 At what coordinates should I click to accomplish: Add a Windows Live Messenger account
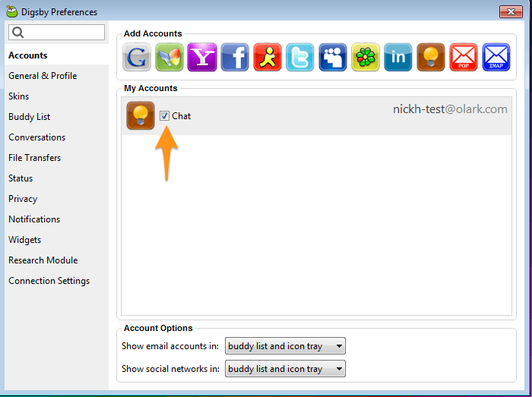point(169,57)
